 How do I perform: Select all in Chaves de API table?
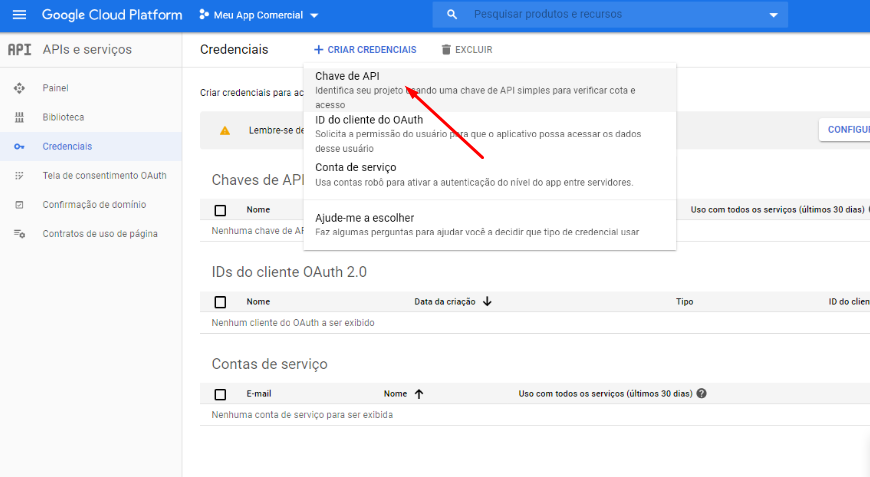(220, 210)
